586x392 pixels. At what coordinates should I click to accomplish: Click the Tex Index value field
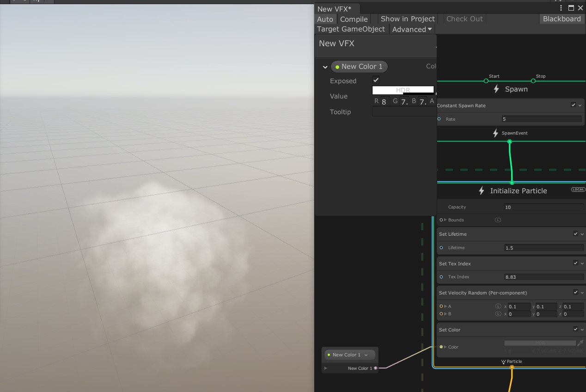pyautogui.click(x=544, y=277)
